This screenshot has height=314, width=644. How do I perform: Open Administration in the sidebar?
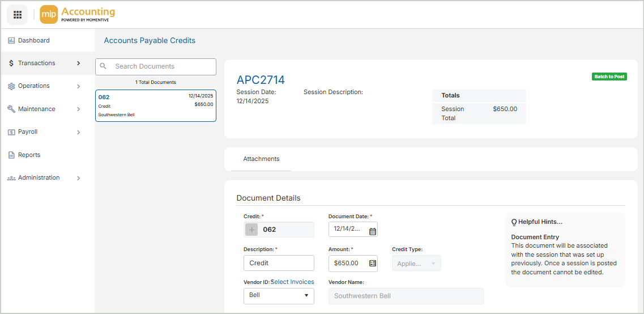[39, 178]
